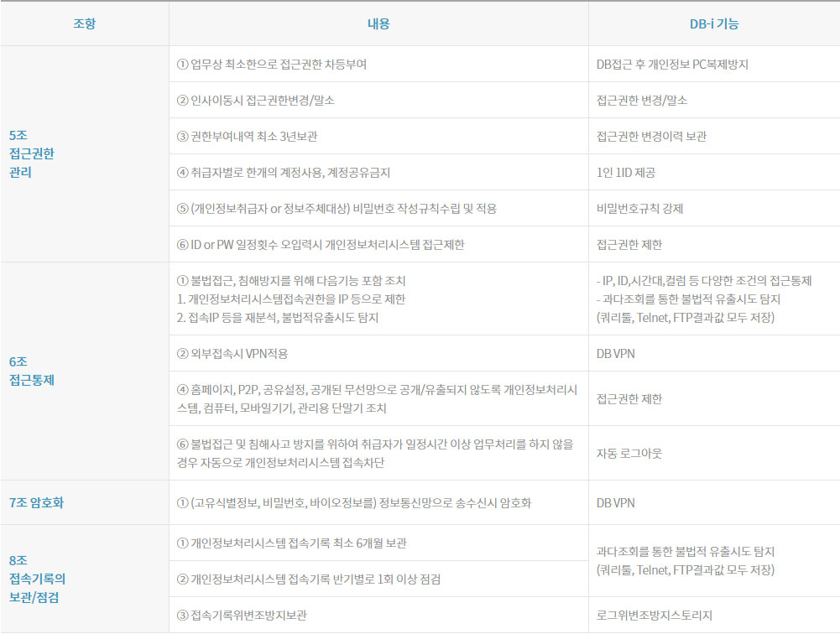Image resolution: width=840 pixels, height=634 pixels.
Task: Select the "6조 접근통제" row heading
Action: [x=30, y=371]
